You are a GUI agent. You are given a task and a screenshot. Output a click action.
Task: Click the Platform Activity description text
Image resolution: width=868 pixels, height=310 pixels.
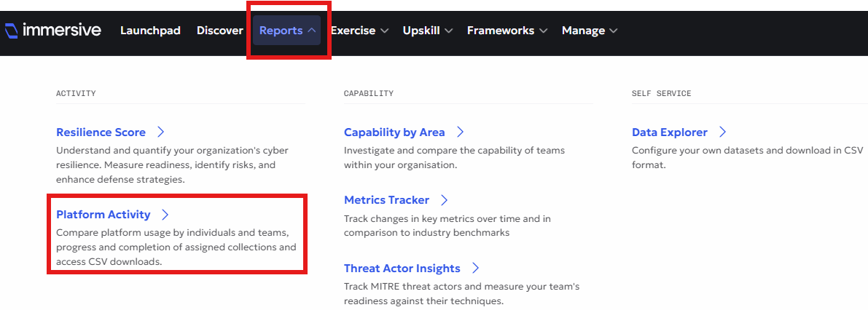176,247
